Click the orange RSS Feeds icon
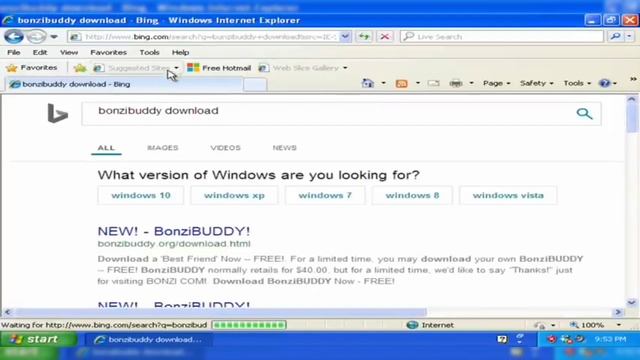 (x=402, y=83)
